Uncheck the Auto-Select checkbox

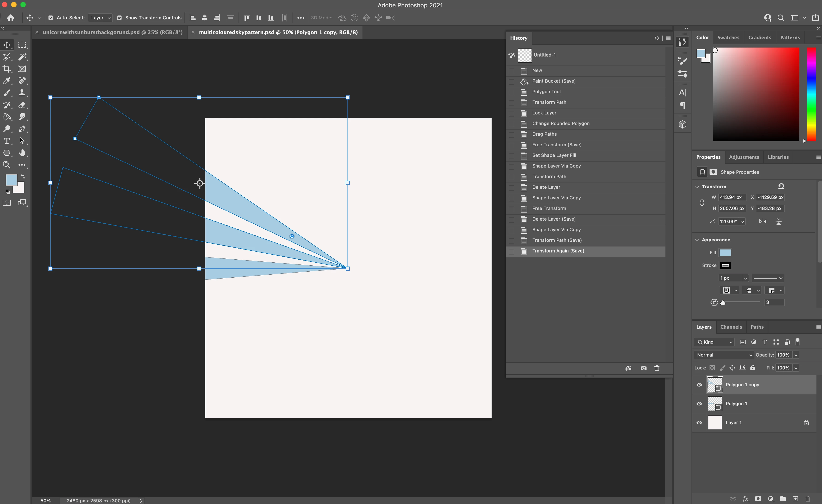click(x=51, y=18)
